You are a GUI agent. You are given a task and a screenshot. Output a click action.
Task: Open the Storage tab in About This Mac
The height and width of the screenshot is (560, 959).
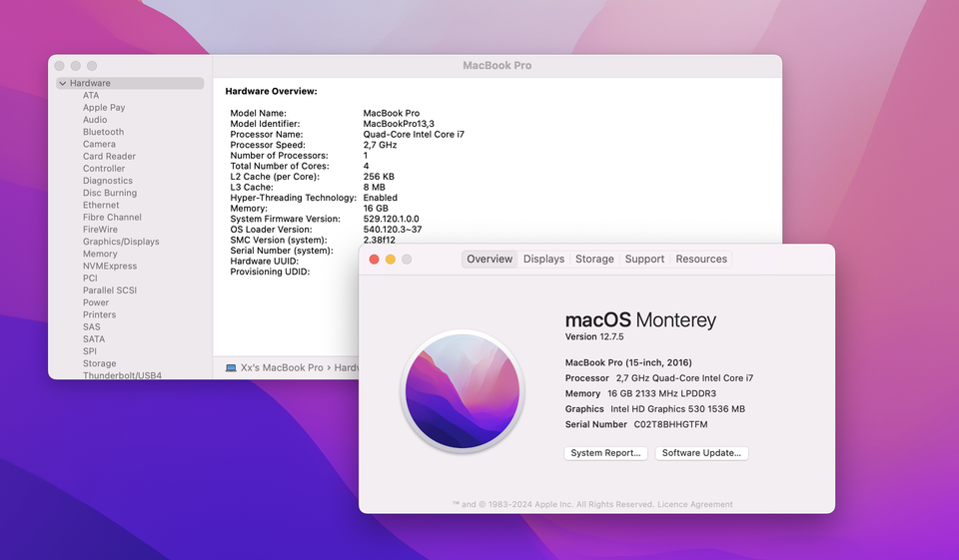[x=594, y=260]
